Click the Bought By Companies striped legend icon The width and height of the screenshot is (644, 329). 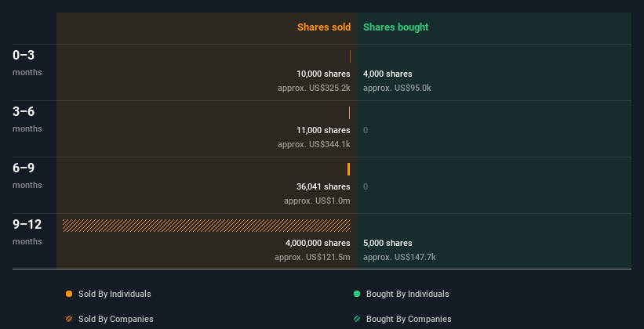click(x=357, y=319)
